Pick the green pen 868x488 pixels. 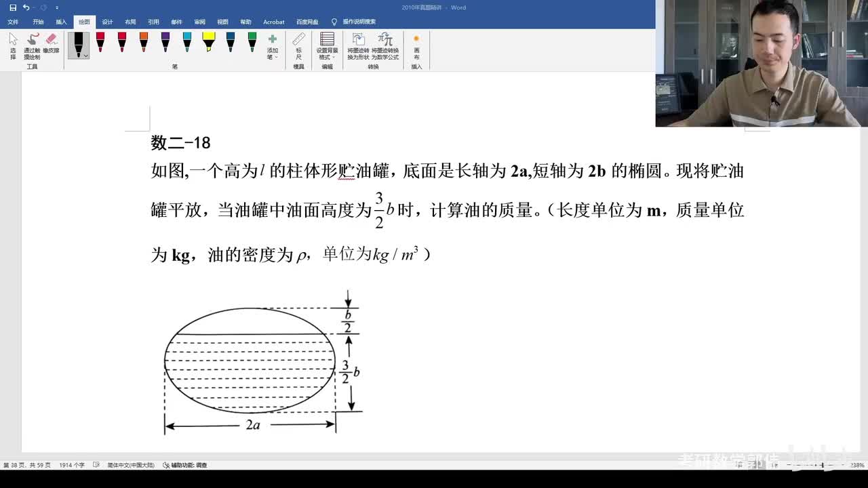[x=252, y=42]
